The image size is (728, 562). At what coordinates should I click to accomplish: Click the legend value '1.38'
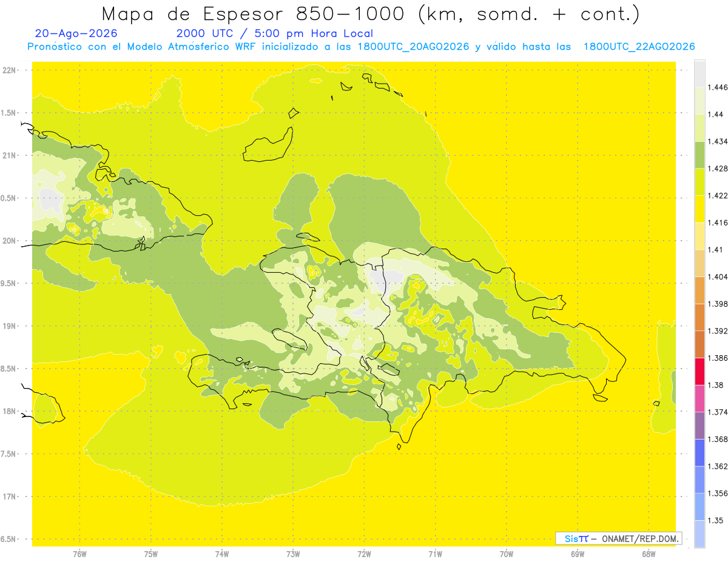tap(716, 385)
